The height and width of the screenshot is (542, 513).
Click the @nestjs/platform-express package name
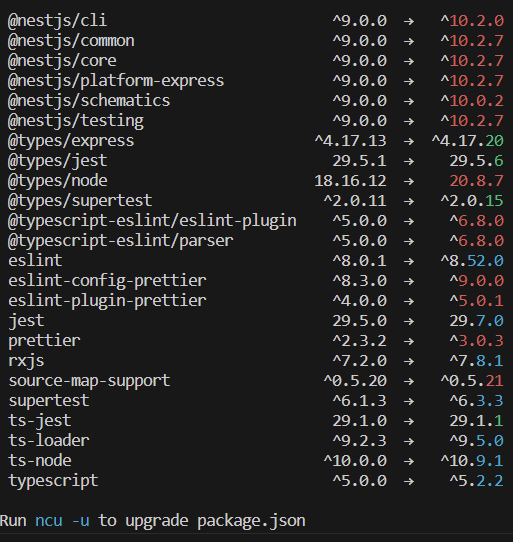pyautogui.click(x=116, y=81)
